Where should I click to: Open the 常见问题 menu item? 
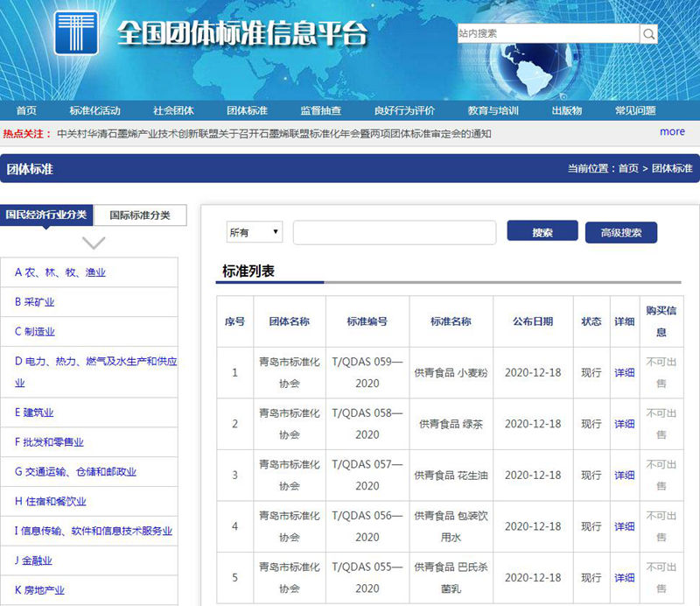636,110
